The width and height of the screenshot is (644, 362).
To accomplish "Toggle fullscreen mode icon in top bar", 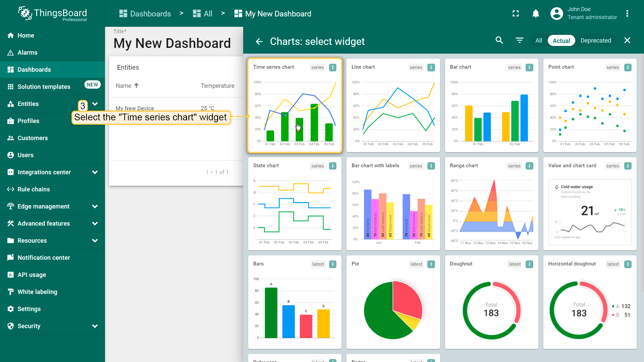I will (516, 14).
